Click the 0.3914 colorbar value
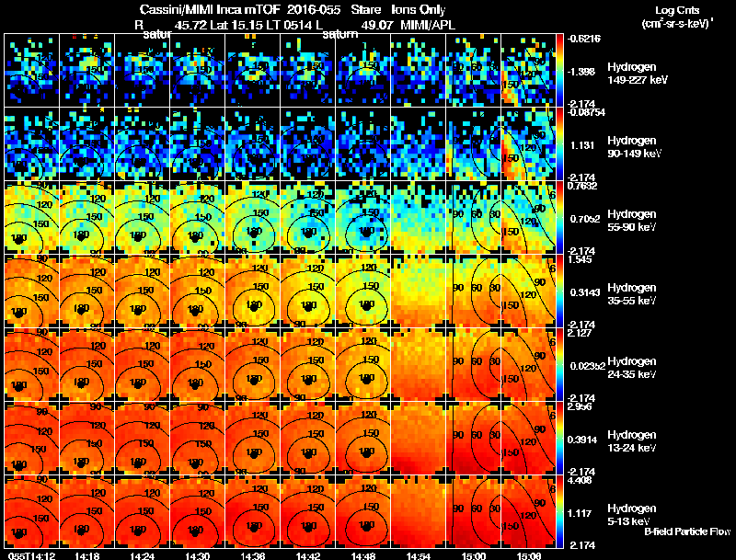 point(582,440)
